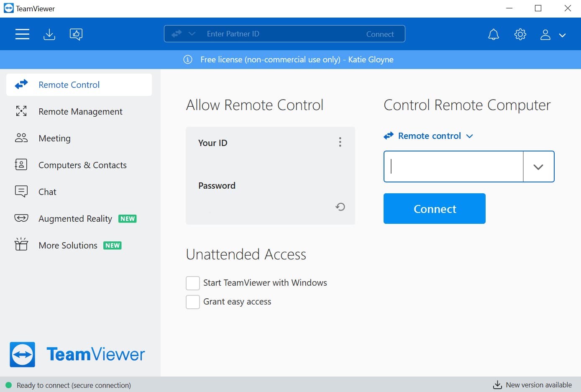Image resolution: width=581 pixels, height=392 pixels.
Task: Click the large blue Connect button
Action: point(435,208)
